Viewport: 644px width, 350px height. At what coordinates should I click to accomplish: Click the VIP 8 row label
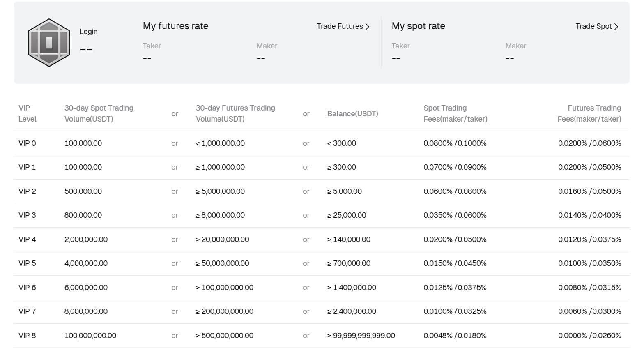27,336
